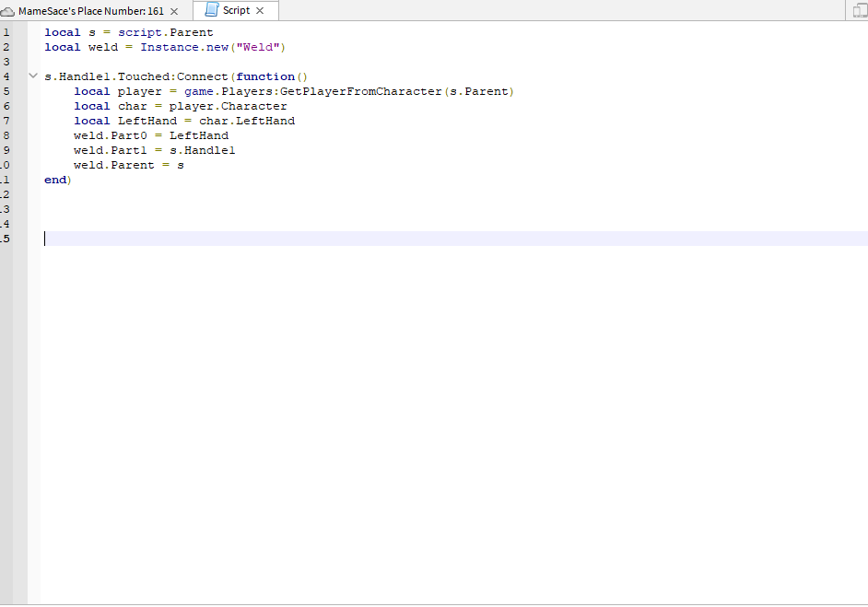Click the local keyword on line 1

(61, 31)
